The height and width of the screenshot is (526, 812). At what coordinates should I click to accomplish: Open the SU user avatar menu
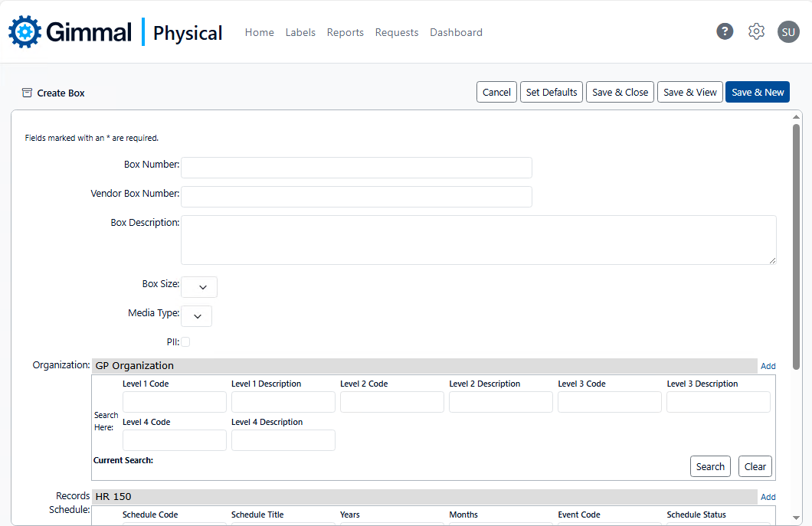[x=788, y=31]
